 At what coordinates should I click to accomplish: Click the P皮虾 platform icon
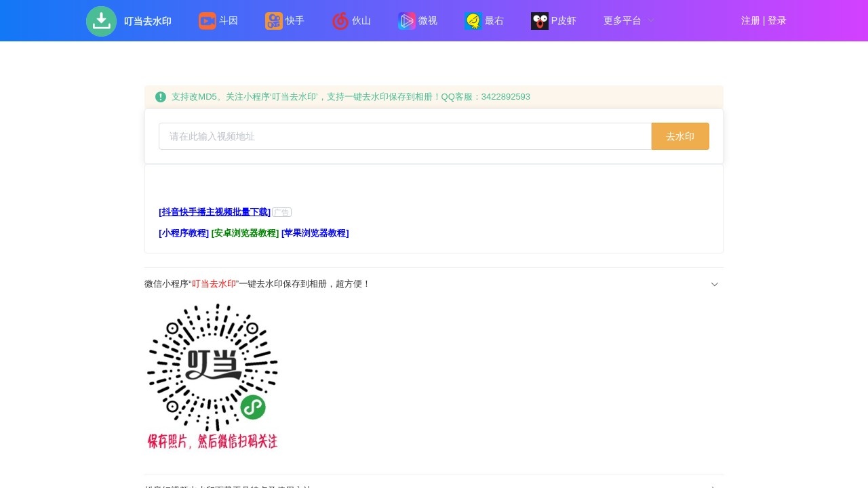539,21
